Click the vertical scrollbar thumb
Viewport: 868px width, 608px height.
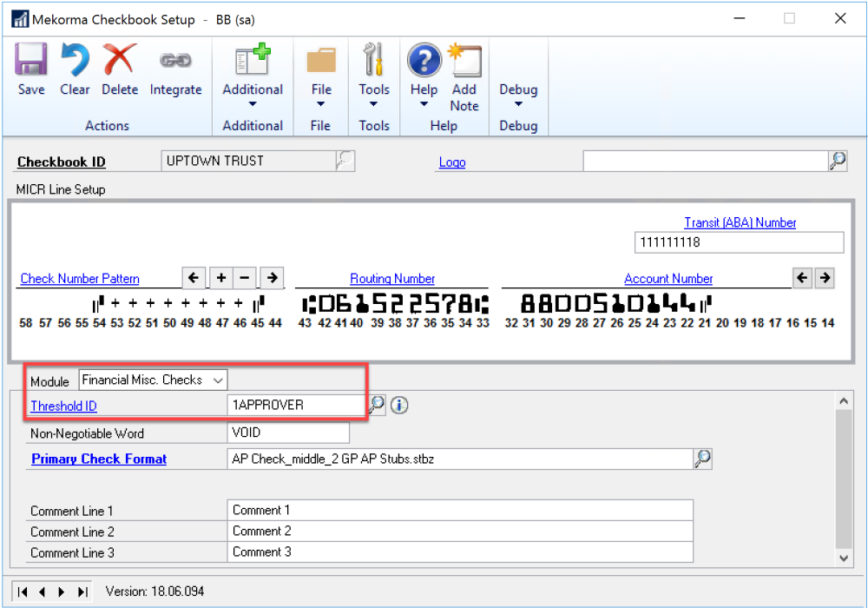click(844, 479)
